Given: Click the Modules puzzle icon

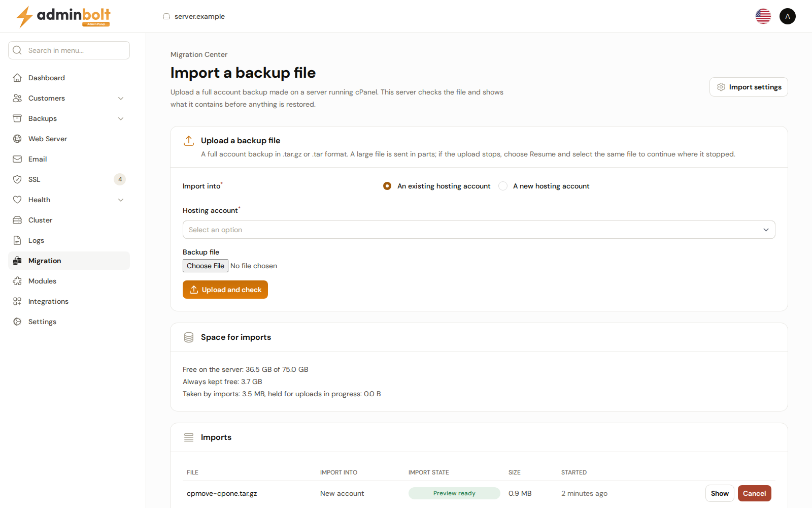Looking at the screenshot, I should click(17, 281).
